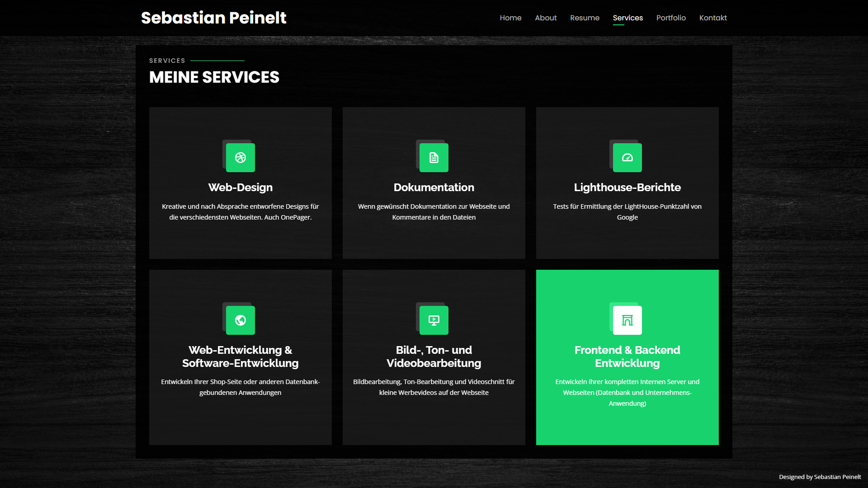Click the Dokumentation file icon
This screenshot has height=488, width=868.
434,158
